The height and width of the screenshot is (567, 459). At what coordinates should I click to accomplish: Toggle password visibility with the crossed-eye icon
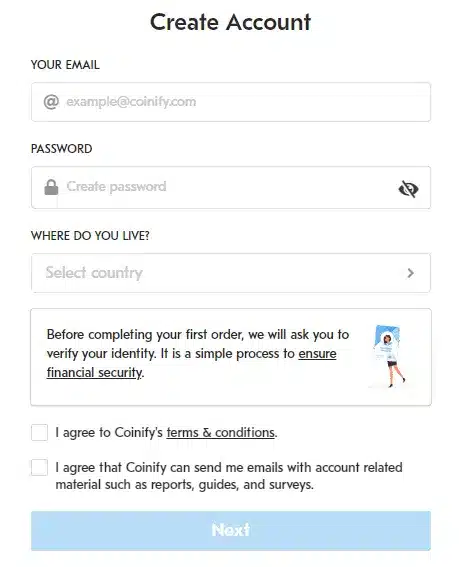click(408, 189)
